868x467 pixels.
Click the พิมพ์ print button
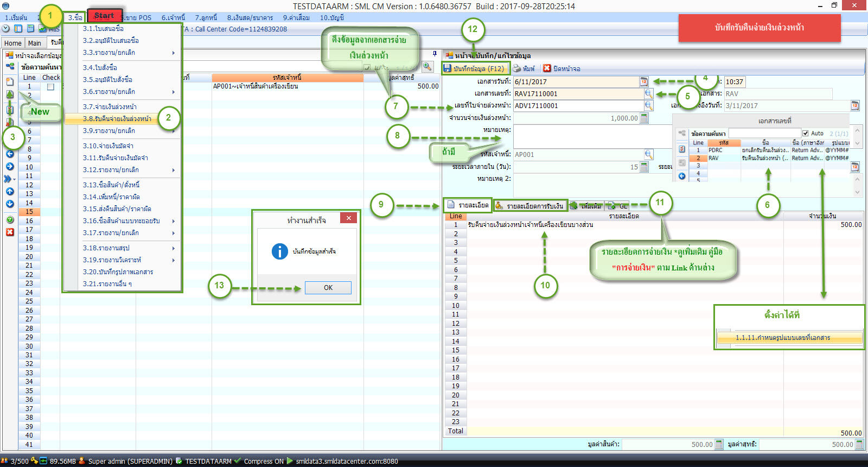click(524, 68)
